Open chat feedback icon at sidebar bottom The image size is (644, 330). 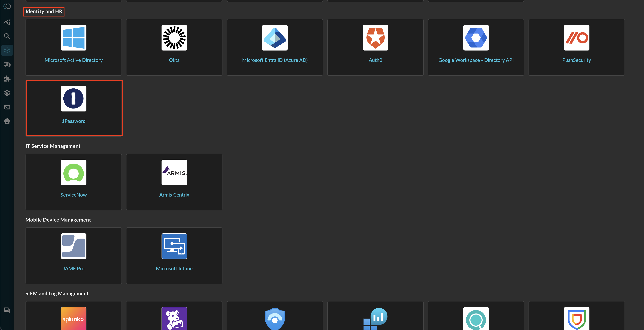tap(7, 310)
